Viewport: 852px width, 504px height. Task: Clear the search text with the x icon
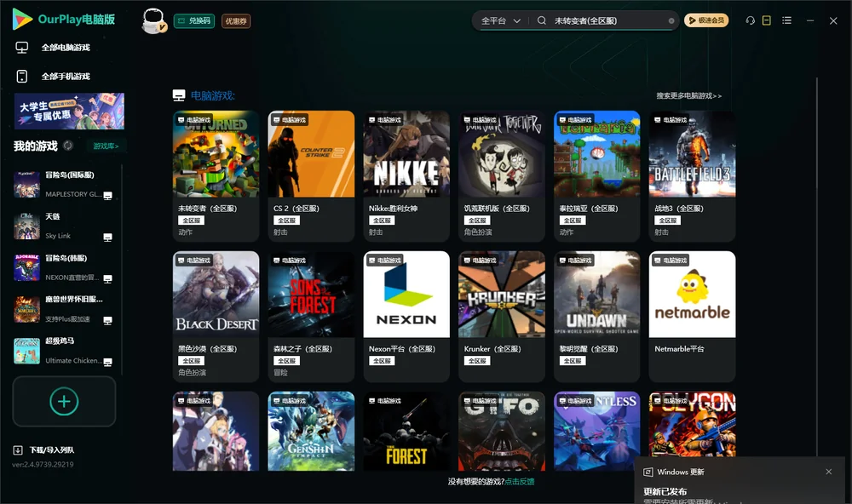671,20
